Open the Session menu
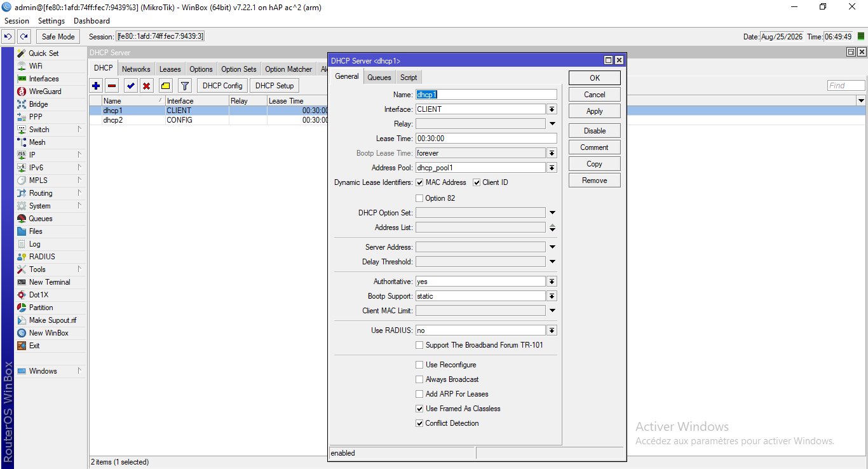 pos(17,21)
